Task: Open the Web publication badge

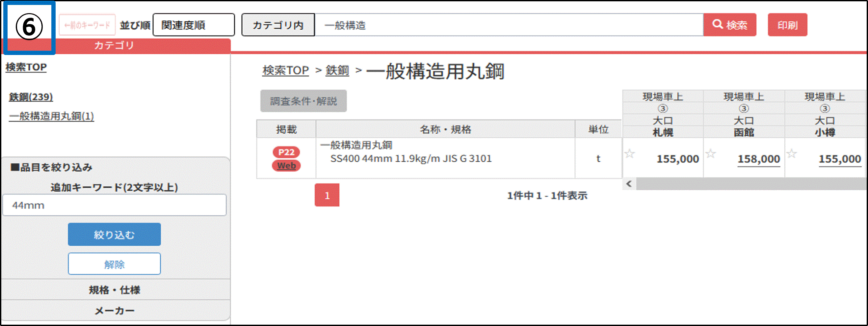Action: (x=286, y=166)
